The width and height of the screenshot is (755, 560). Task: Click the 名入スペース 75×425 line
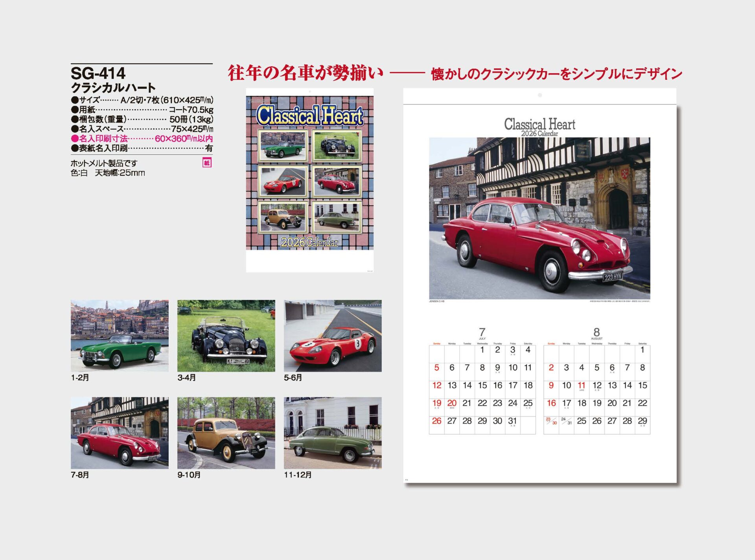coord(142,129)
